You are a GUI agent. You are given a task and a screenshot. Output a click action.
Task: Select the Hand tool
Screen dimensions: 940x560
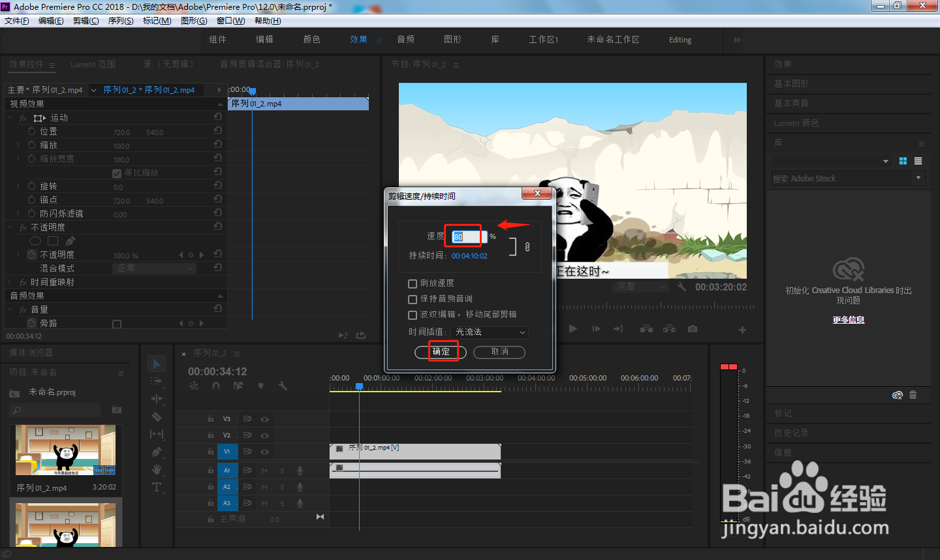point(157,469)
